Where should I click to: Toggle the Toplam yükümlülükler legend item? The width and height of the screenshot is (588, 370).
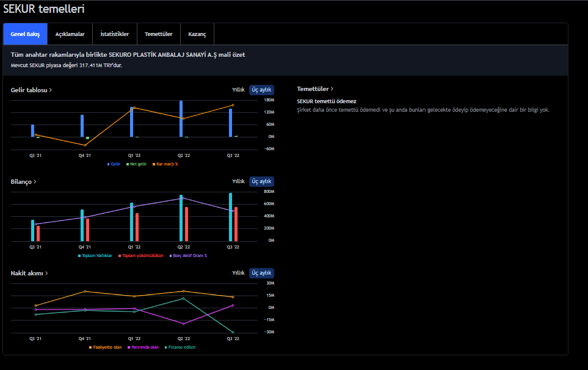tap(141, 256)
